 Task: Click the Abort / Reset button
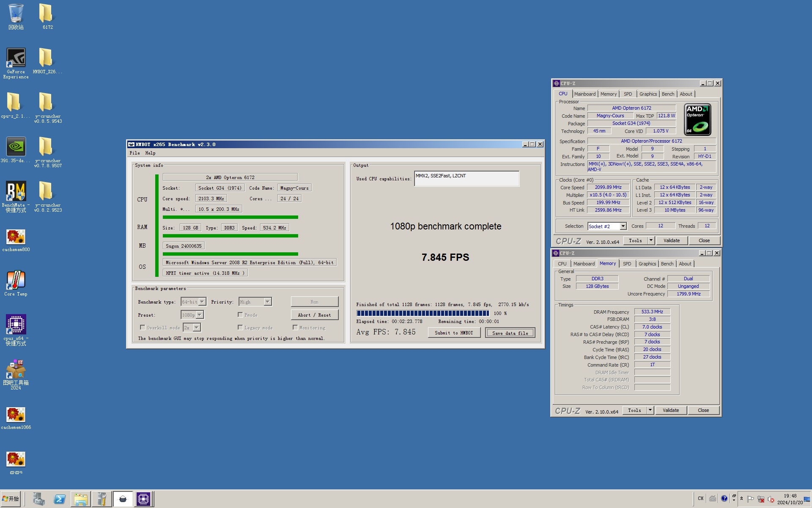(314, 315)
